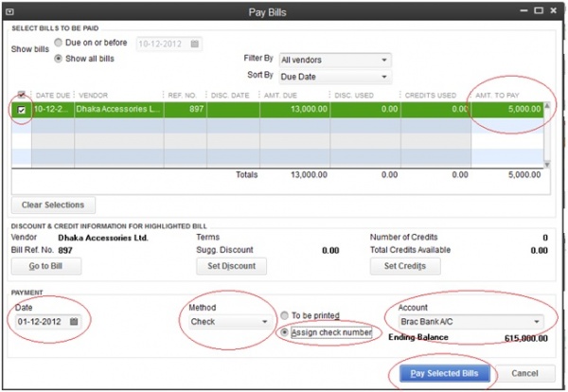Open the Pay Bills window system menu icon
Image resolution: width=568 pixels, height=392 pixels.
click(x=9, y=12)
